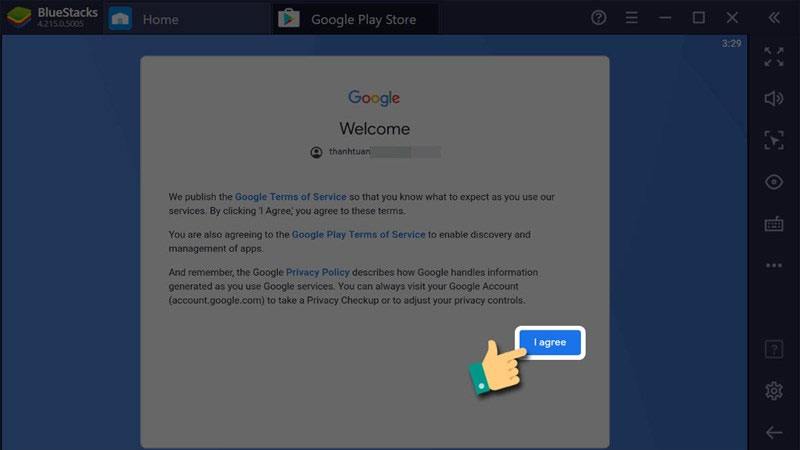Click the BlueStacks logo icon
800x450 pixels.
coord(19,17)
